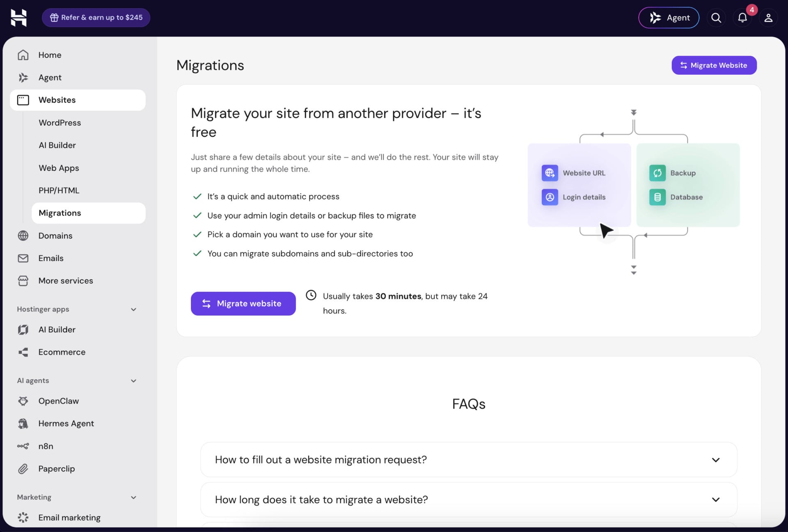This screenshot has width=788, height=532.
Task: Open Hermes Agent link
Action: 78,424
